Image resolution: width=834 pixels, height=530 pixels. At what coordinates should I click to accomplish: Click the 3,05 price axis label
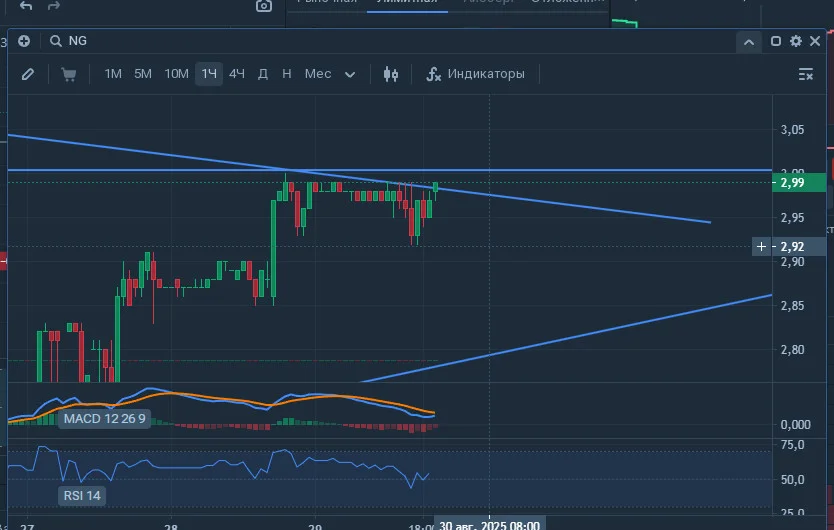click(x=793, y=129)
